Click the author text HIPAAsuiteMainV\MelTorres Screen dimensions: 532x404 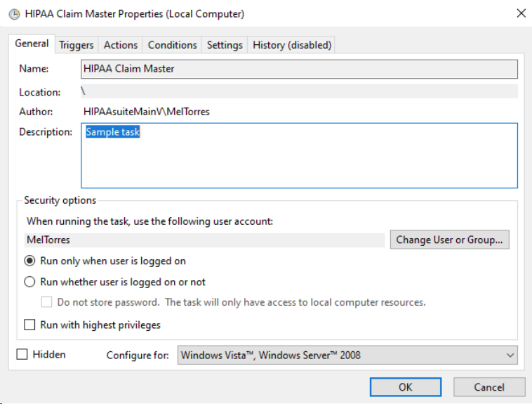tap(147, 112)
